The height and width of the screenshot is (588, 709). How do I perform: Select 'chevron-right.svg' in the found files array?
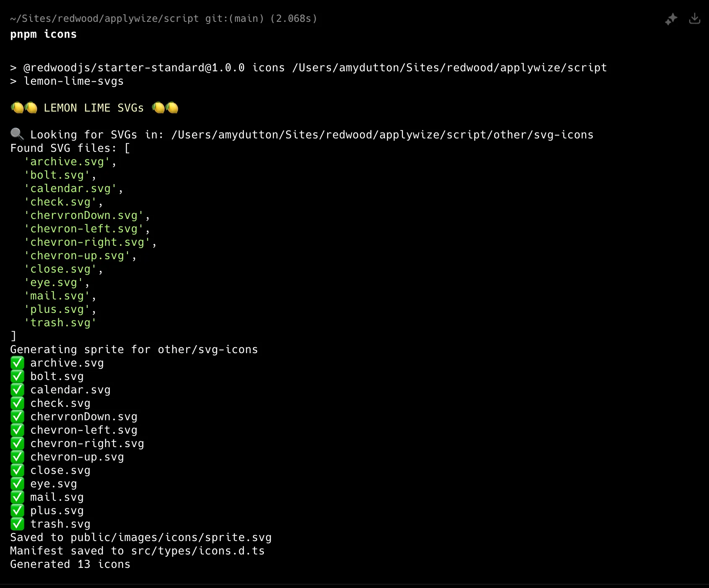87,242
